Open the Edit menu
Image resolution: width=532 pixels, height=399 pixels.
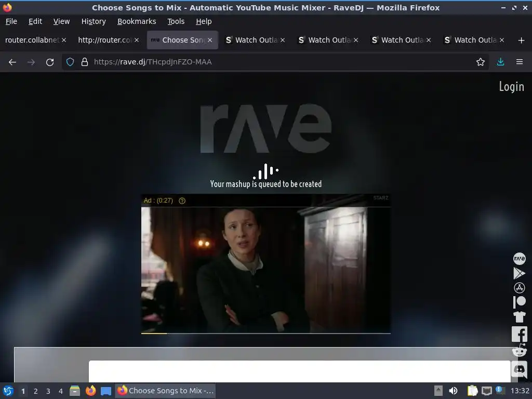point(35,21)
